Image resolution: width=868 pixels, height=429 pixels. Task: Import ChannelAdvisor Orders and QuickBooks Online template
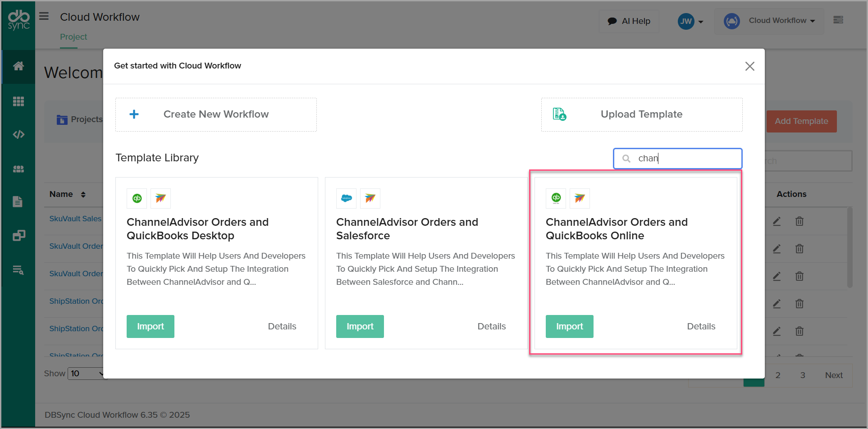click(569, 326)
